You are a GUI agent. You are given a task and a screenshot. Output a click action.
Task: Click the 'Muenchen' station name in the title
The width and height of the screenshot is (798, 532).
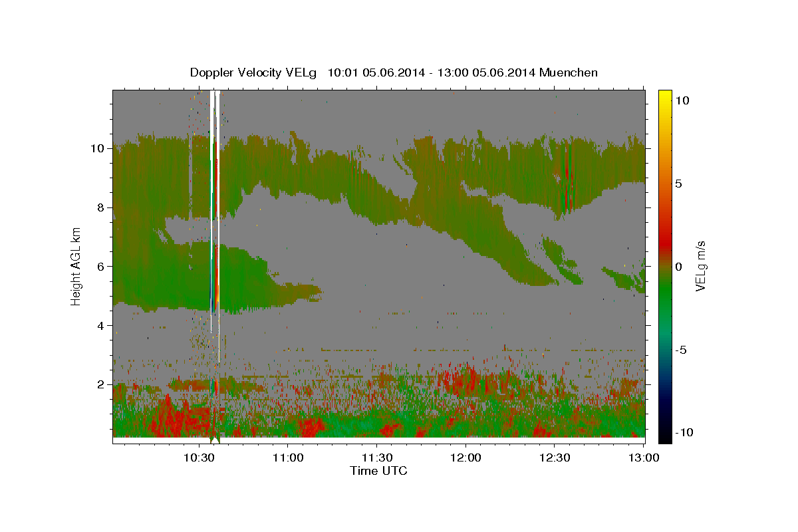click(x=569, y=72)
